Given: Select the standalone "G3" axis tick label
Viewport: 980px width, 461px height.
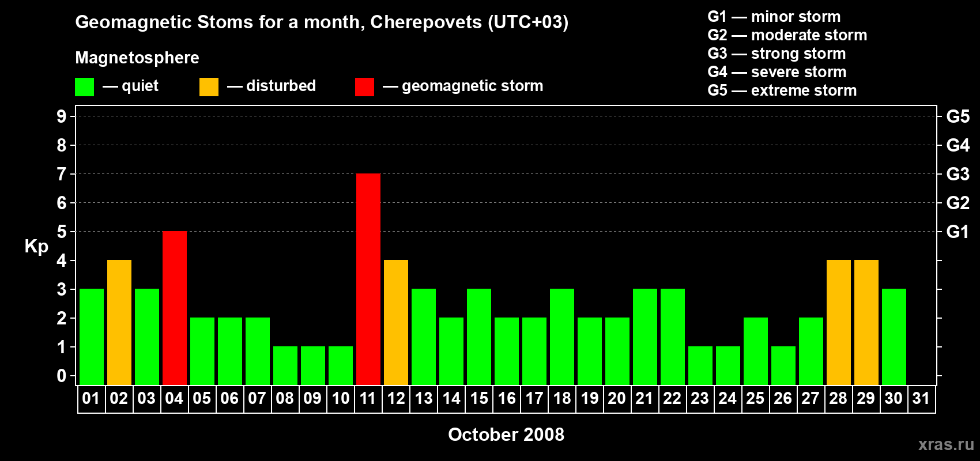Looking at the screenshot, I should click(958, 174).
